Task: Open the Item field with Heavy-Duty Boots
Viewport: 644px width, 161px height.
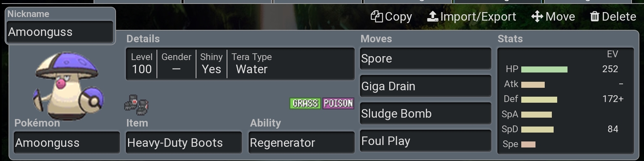Action: click(x=184, y=143)
